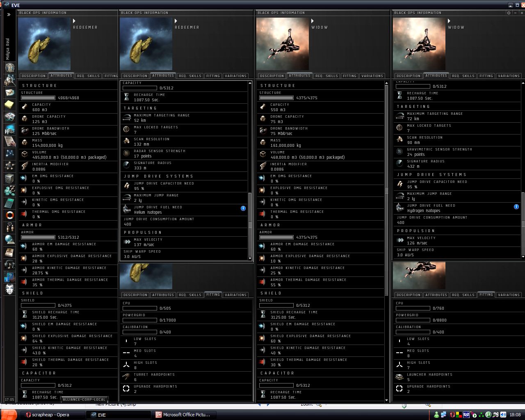Click the ship picture in the leftmost Redeemer window
This screenshot has height=420, width=525.
[44, 44]
